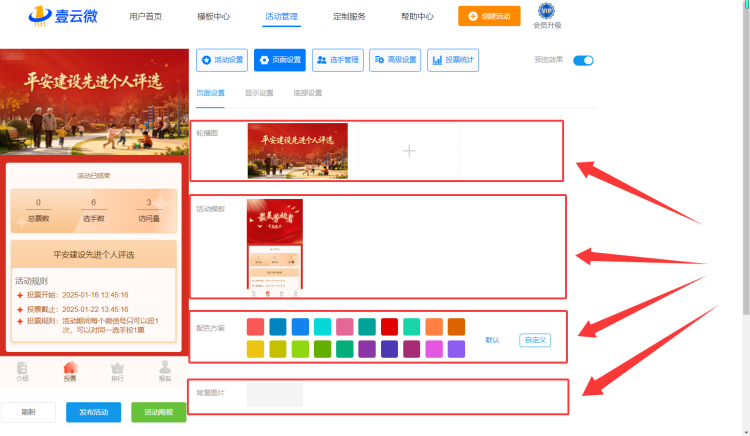Click the 选手数 stat in preview
Screen dimensions: 750x436
[x=94, y=211]
